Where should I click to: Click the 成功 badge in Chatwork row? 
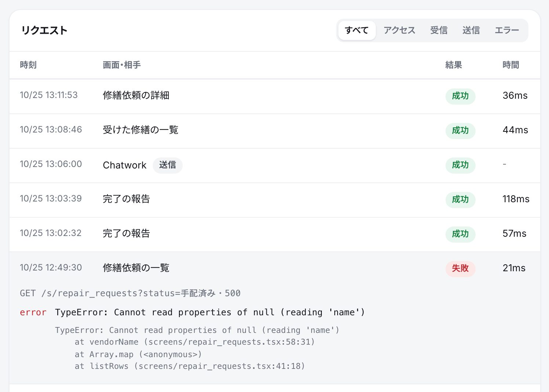point(460,165)
